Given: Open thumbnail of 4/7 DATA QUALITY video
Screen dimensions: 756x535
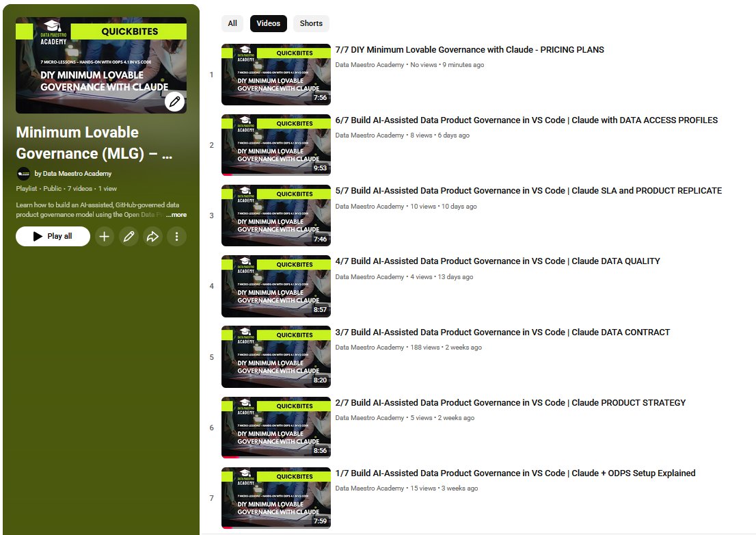Looking at the screenshot, I should point(276,286).
